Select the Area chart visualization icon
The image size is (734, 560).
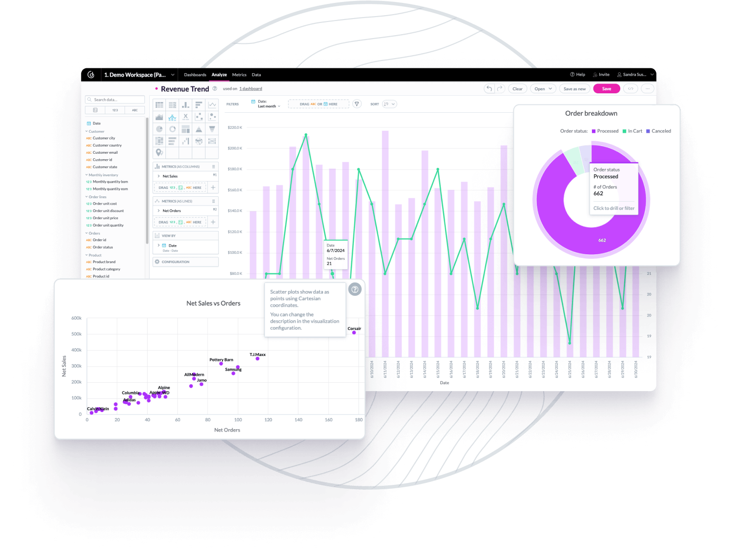159,117
